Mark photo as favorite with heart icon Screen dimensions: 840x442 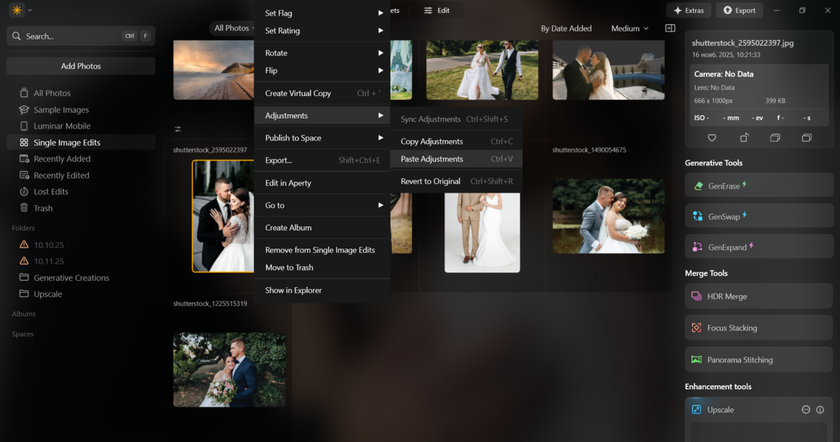(x=711, y=138)
